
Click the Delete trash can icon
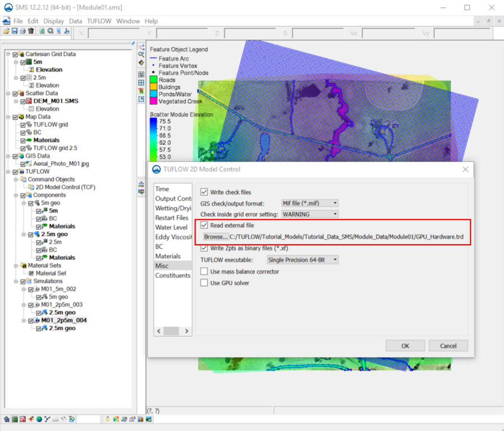coord(31,31)
